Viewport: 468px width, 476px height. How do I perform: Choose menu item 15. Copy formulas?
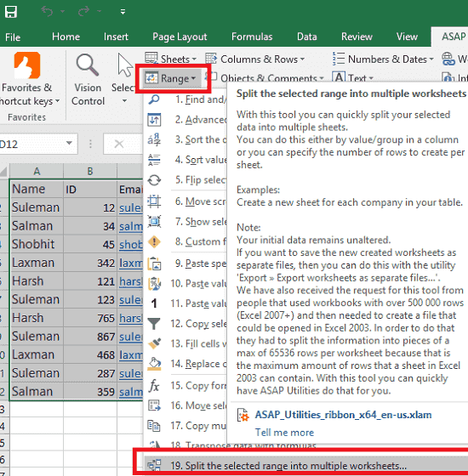pos(185,386)
